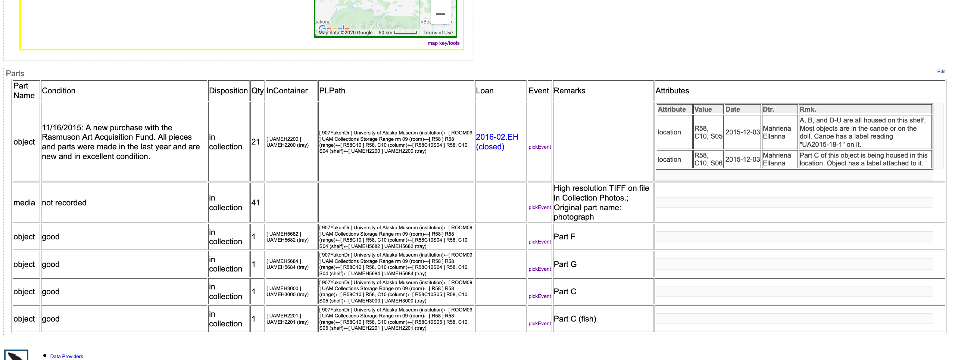Click the "Part Name" column header

(26, 91)
